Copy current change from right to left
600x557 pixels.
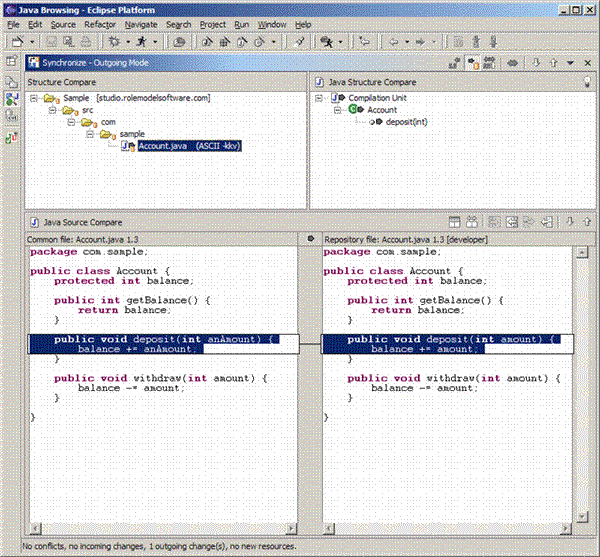click(x=547, y=221)
